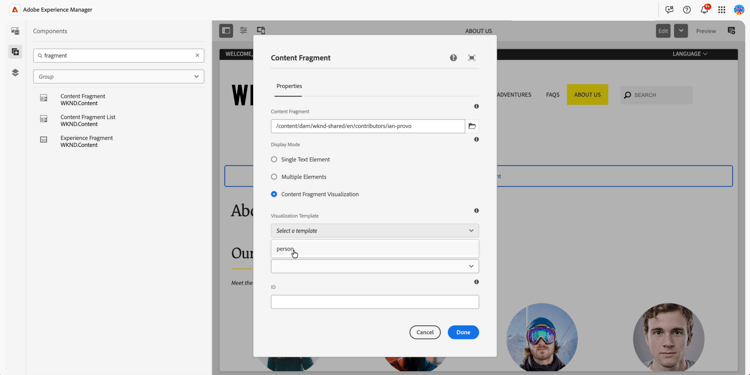Open page information sliders icon
The height and width of the screenshot is (375, 750).
pyautogui.click(x=243, y=30)
